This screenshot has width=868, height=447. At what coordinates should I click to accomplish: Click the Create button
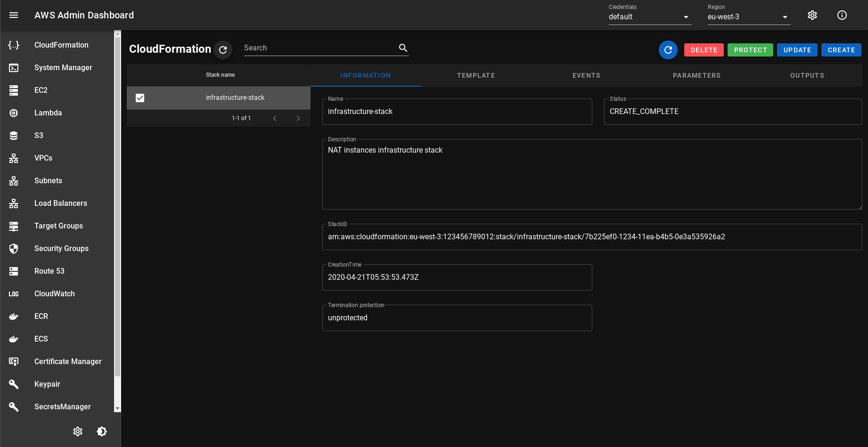pos(841,50)
